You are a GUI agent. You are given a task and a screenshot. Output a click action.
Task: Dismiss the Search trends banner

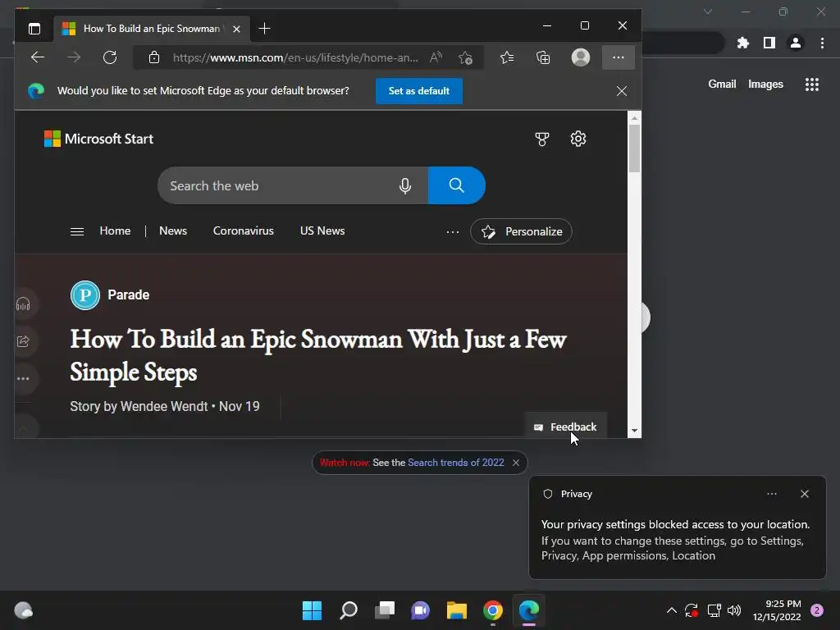[516, 463]
